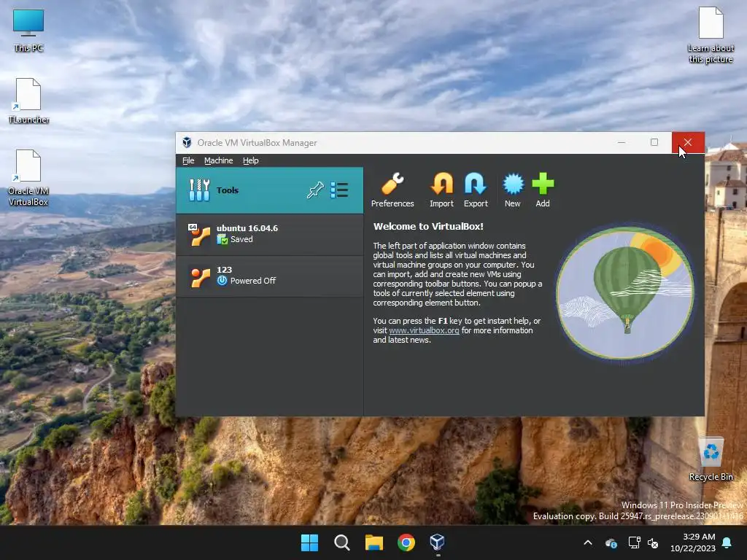The width and height of the screenshot is (747, 560).
Task: Open the File menu
Action: click(x=188, y=160)
